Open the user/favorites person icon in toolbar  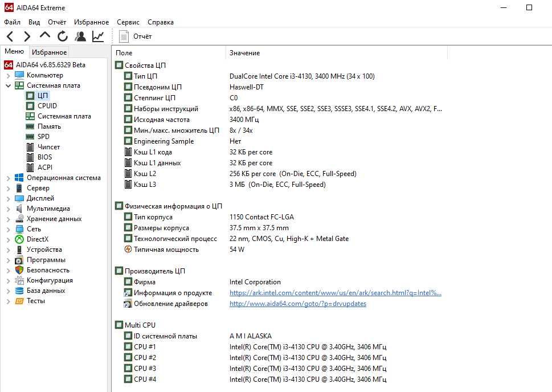pyautogui.click(x=80, y=36)
